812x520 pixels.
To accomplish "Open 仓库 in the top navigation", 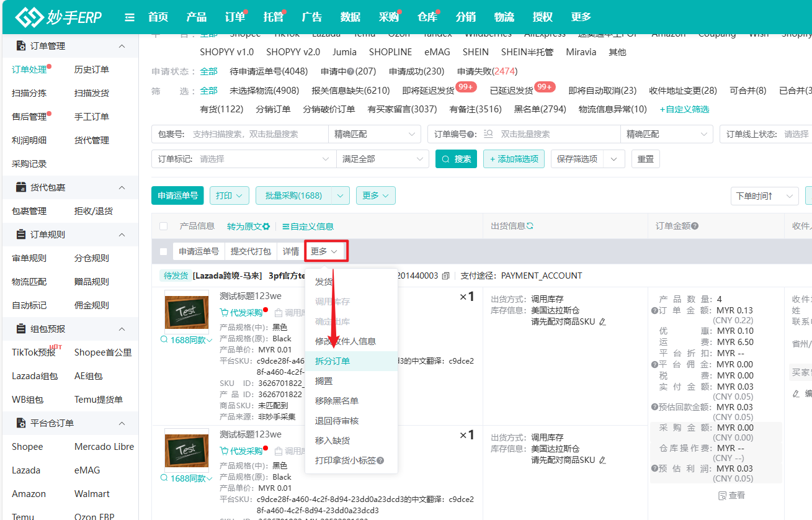I will pos(427,17).
